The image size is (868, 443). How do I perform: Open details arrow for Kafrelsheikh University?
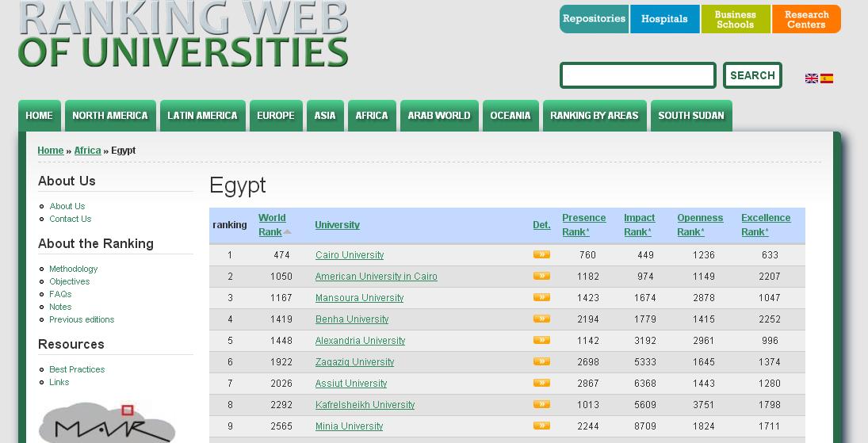pos(541,404)
